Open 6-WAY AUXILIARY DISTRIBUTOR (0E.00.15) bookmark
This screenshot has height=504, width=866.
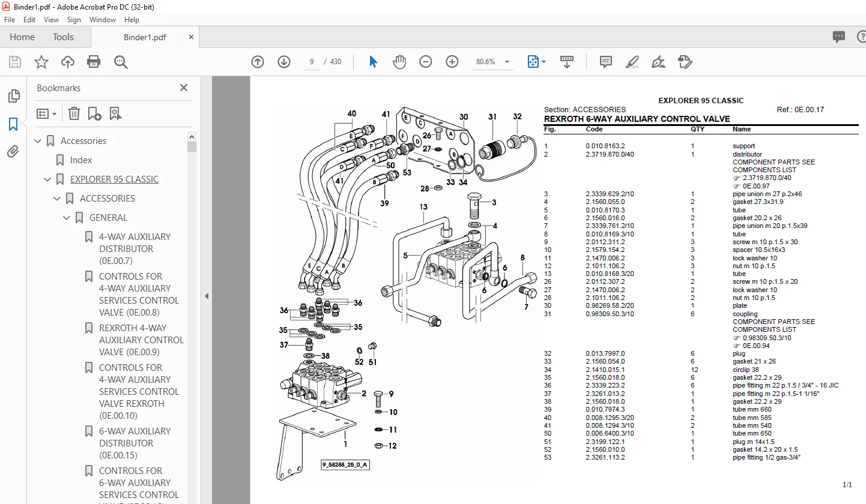tap(135, 443)
